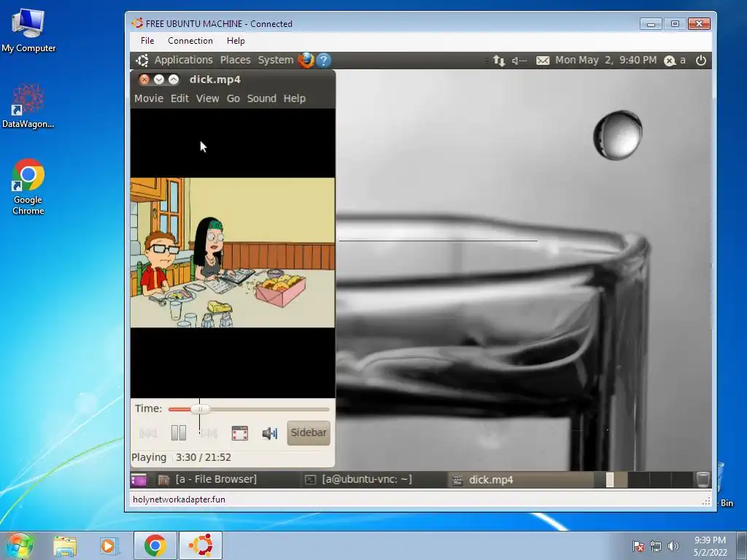The image size is (747, 560).
Task: Open the View menu in video player
Action: pyautogui.click(x=208, y=98)
